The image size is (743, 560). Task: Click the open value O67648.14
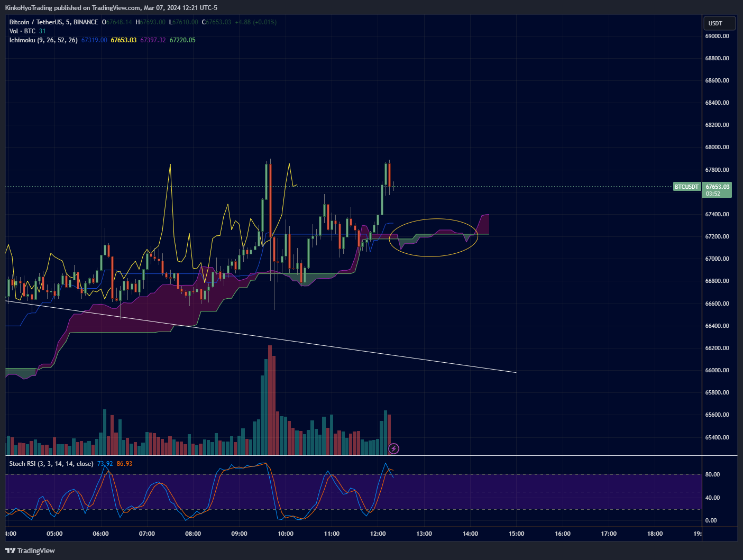tap(117, 22)
